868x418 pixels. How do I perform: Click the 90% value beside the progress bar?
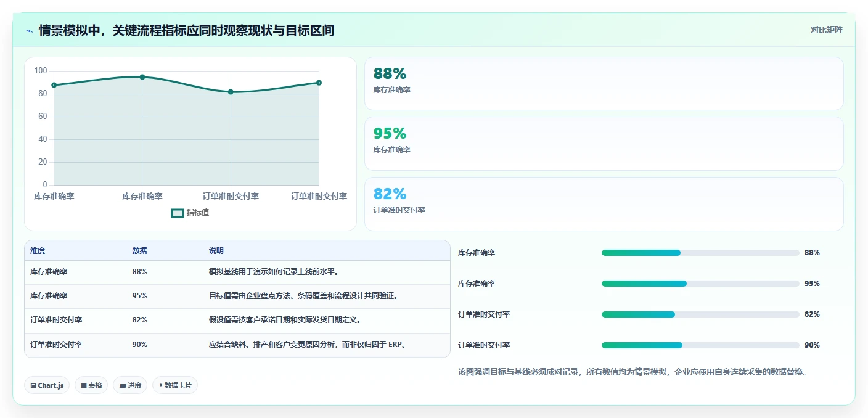(812, 345)
